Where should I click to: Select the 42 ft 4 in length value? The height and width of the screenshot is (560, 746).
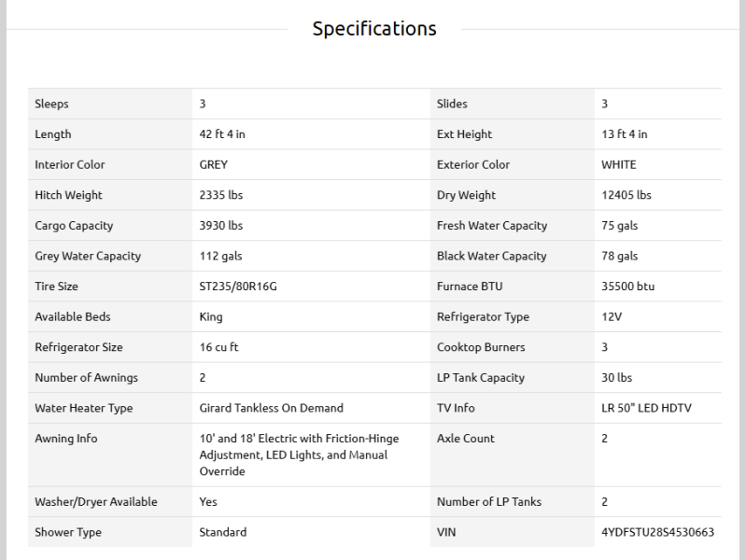[222, 134]
